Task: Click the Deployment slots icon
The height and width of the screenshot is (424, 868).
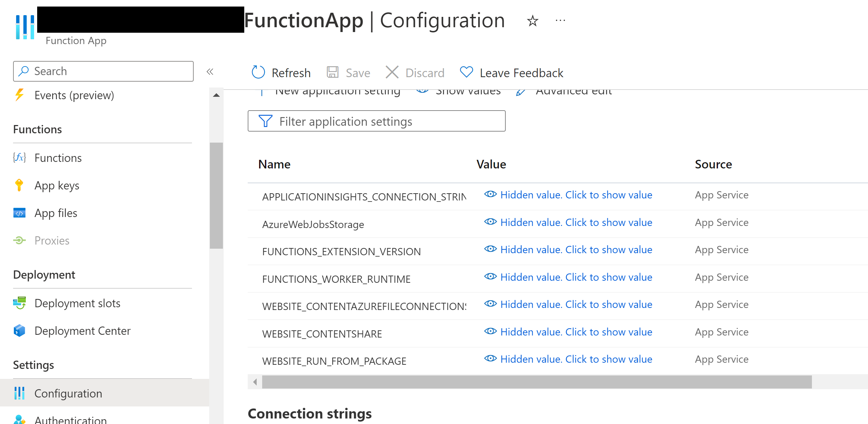Action: pyautogui.click(x=19, y=303)
